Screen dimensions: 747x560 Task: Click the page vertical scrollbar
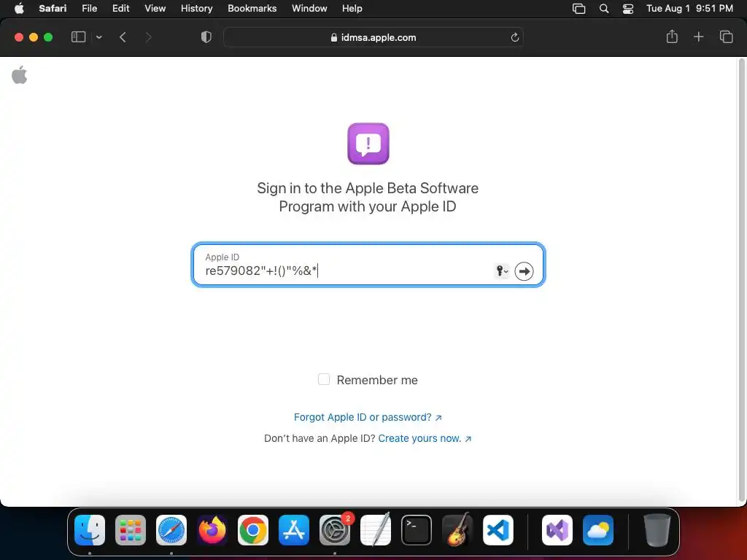pos(741,281)
